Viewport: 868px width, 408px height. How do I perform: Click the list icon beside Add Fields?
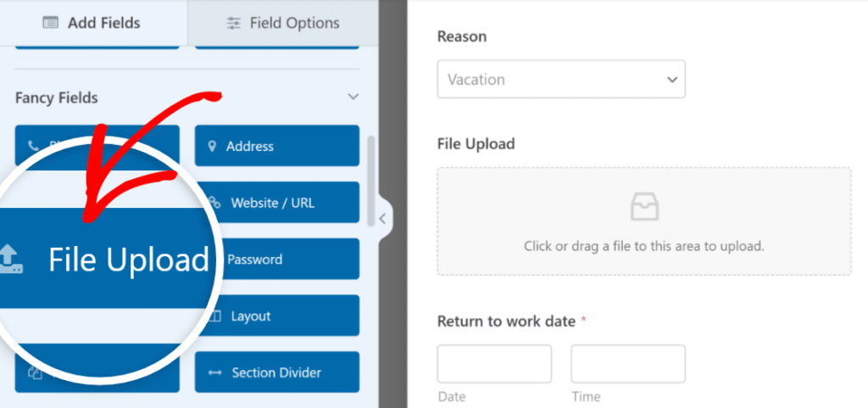(x=50, y=24)
